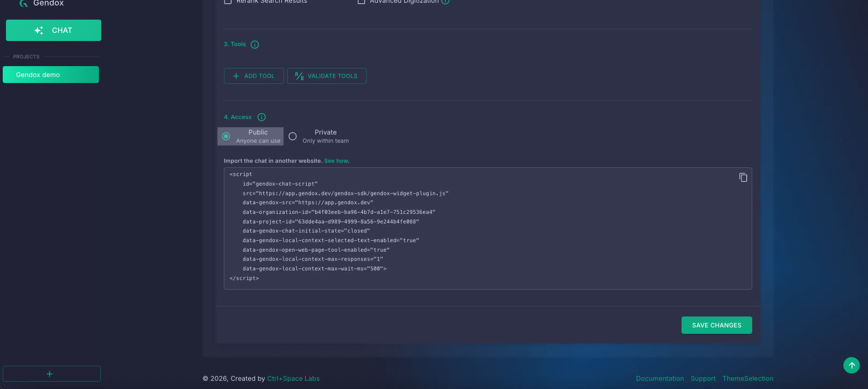Select the Public access radio button
Screen dimensions: 868x389
point(226,136)
